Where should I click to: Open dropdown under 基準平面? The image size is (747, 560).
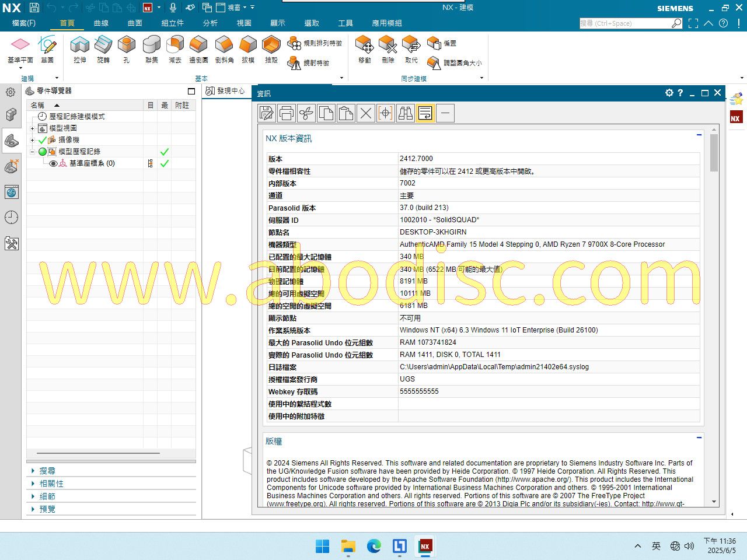pyautogui.click(x=20, y=68)
